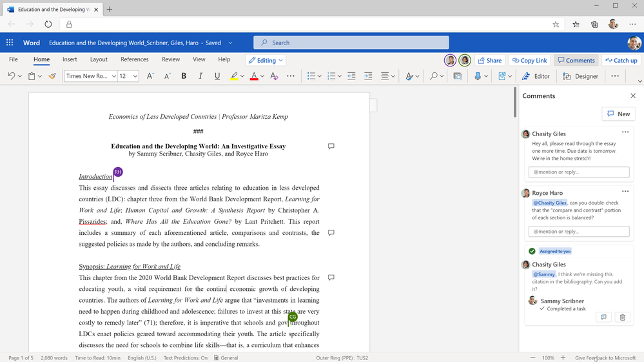The height and width of the screenshot is (362, 644).
Task: Click the Dictate microphone icon
Action: 478,76
